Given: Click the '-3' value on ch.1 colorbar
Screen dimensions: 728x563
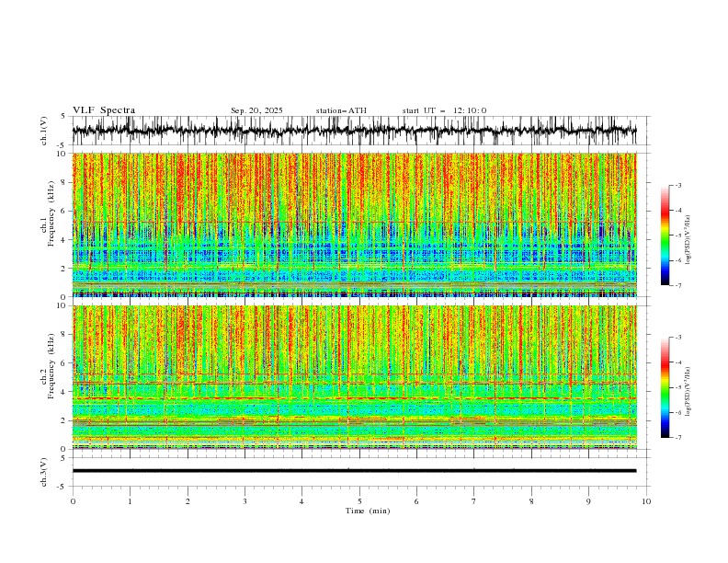Looking at the screenshot, I should pos(678,185).
